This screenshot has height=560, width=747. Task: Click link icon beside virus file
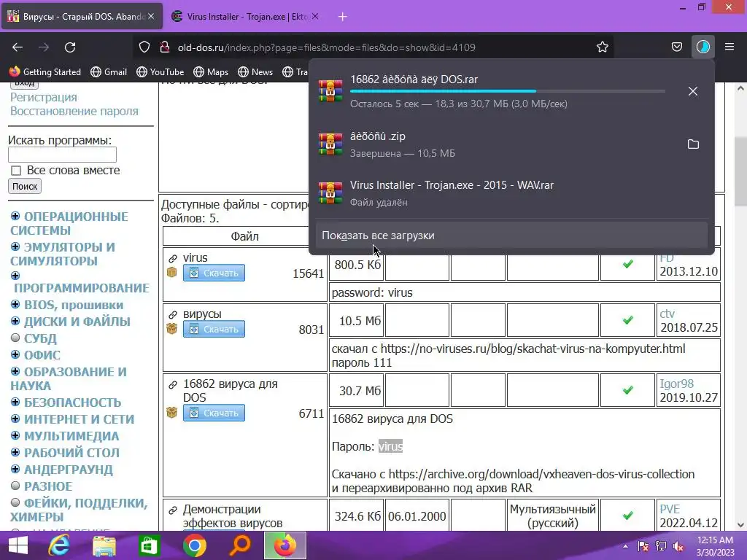[173, 259]
